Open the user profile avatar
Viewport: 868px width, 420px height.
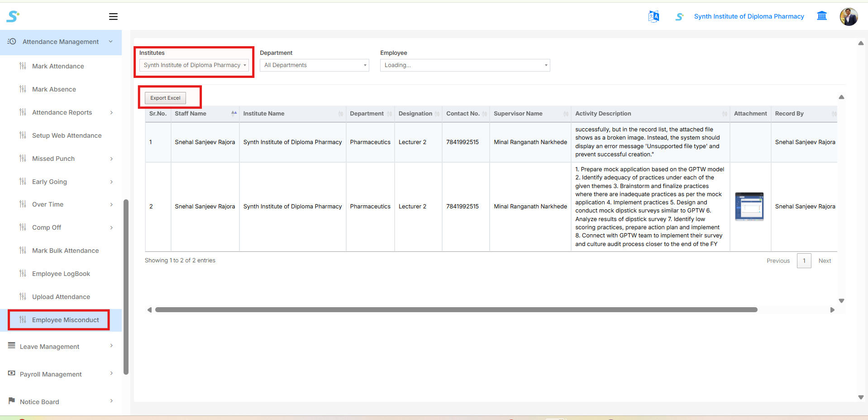pyautogui.click(x=849, y=17)
